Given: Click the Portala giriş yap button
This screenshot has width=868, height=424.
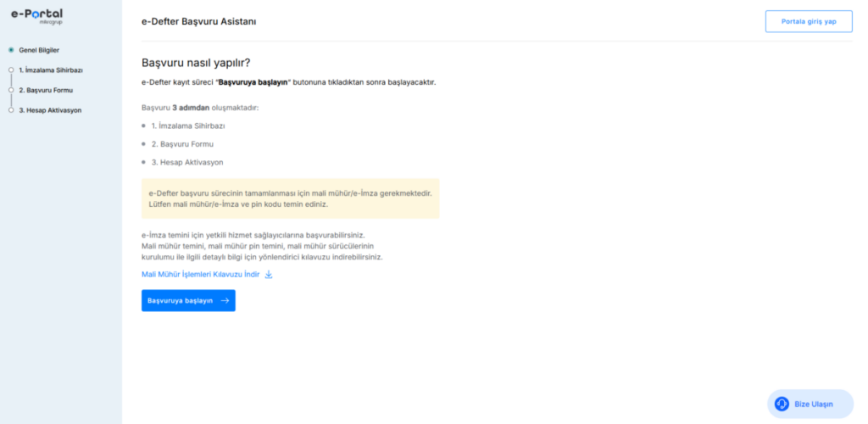Looking at the screenshot, I should pos(809,21).
